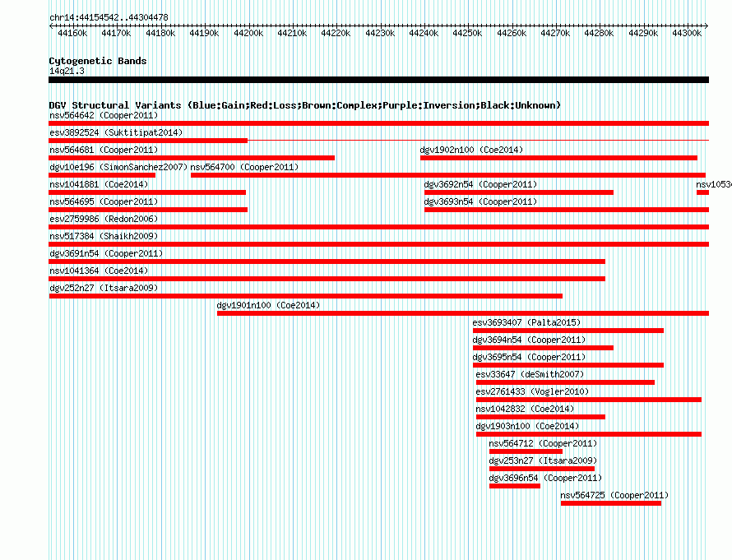
Task: Click nsv1041364 (Coe2014) label
Action: pos(99,271)
